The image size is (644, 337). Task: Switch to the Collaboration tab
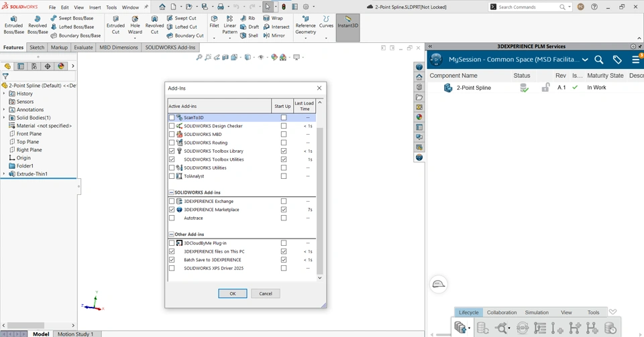coord(502,312)
